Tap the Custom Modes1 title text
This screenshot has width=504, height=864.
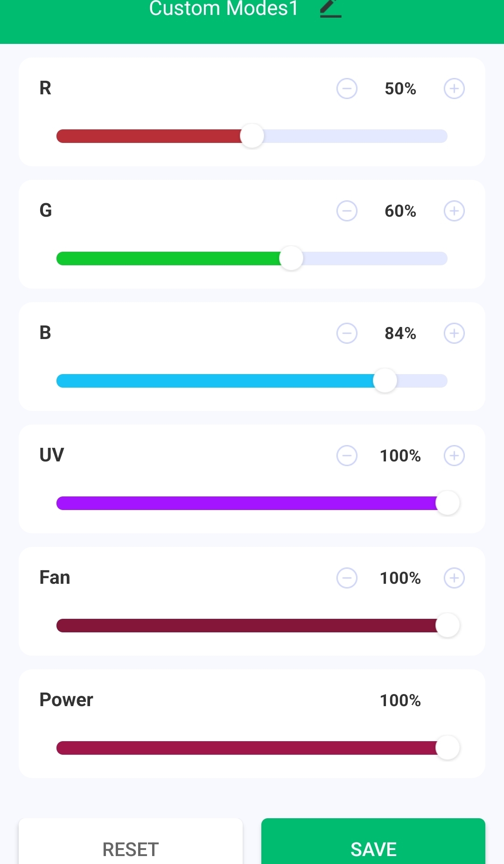coord(224,8)
